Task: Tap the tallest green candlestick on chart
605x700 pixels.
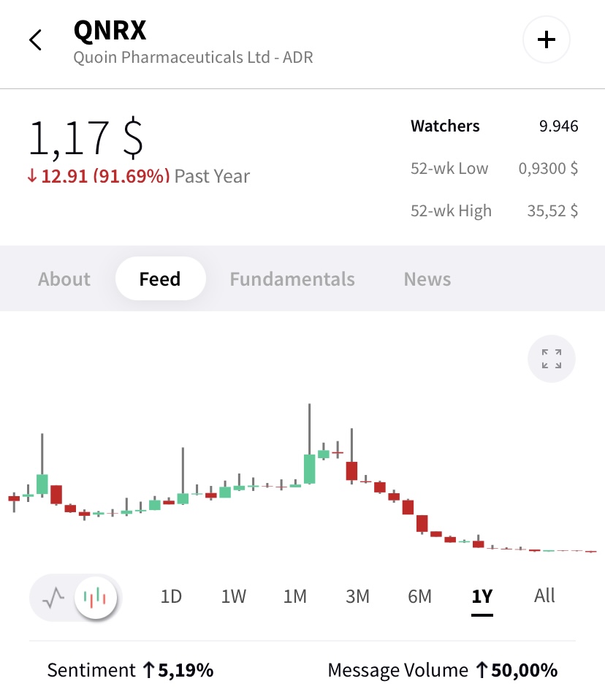Action: click(x=309, y=469)
